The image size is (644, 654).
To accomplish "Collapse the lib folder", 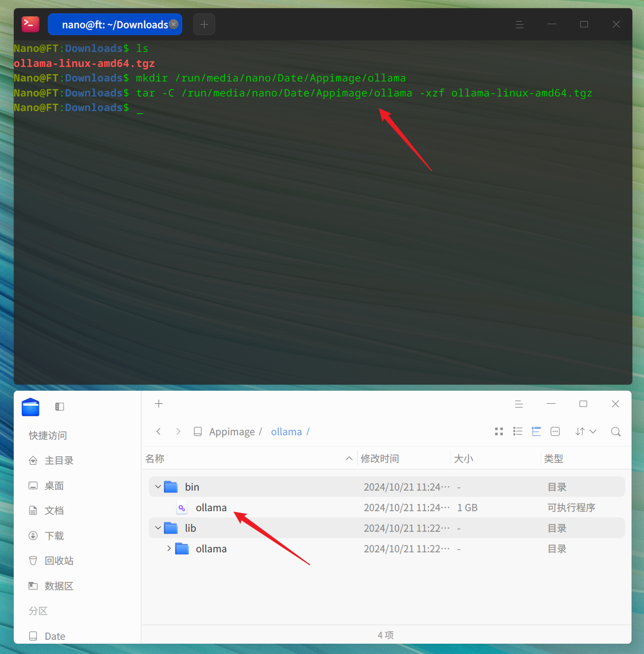I will coord(158,528).
